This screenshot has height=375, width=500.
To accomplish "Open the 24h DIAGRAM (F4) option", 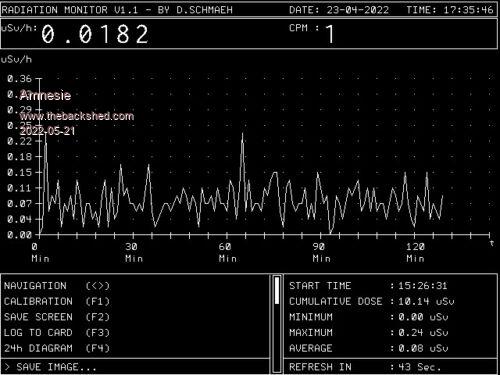I will coord(57,348).
